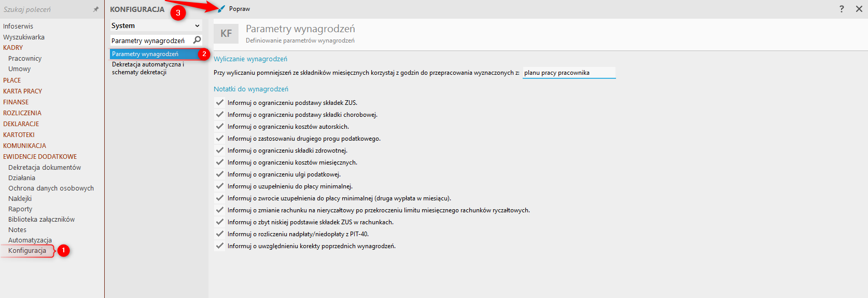Image resolution: width=868 pixels, height=298 pixels.
Task: Open 'planu pracy pracownika' dropdown
Action: click(x=568, y=73)
